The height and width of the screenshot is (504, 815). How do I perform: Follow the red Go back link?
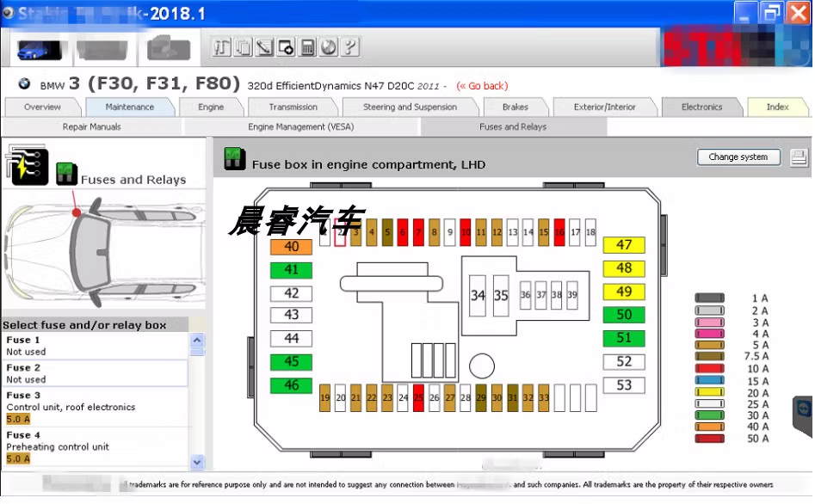482,86
